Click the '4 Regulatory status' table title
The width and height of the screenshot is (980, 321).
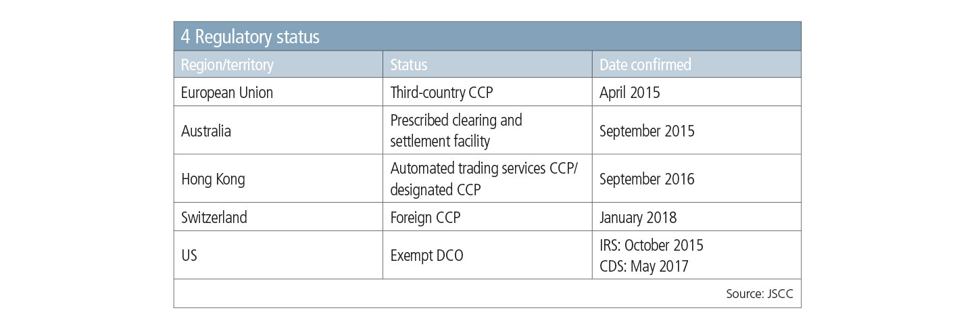pos(250,37)
